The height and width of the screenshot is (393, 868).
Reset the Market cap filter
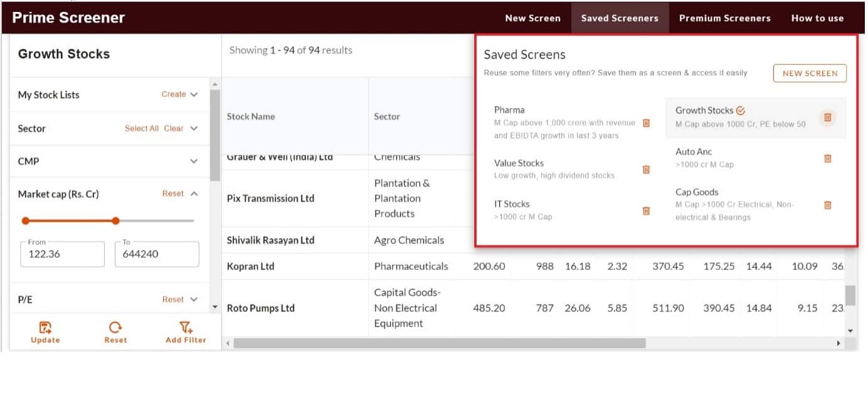[173, 193]
